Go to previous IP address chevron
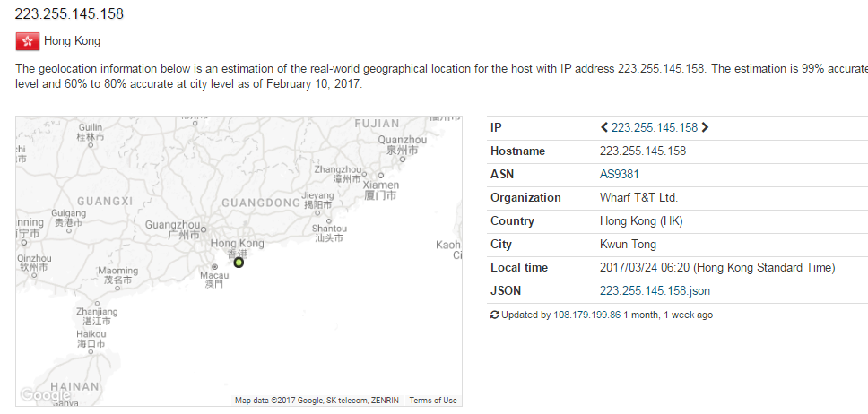This screenshot has width=868, height=414. pos(604,127)
